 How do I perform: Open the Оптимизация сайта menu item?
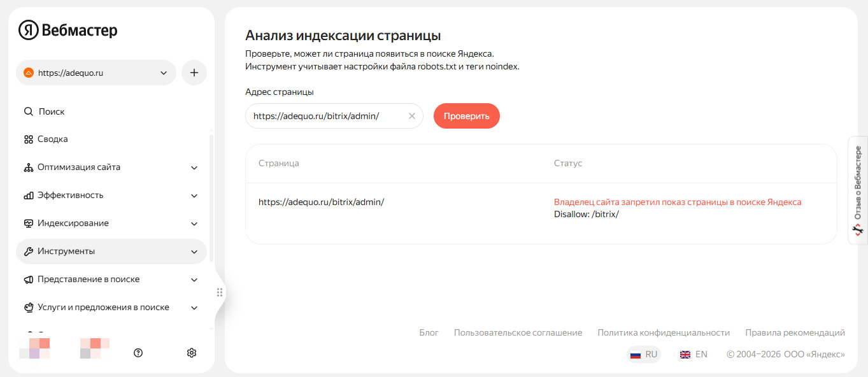(x=111, y=167)
